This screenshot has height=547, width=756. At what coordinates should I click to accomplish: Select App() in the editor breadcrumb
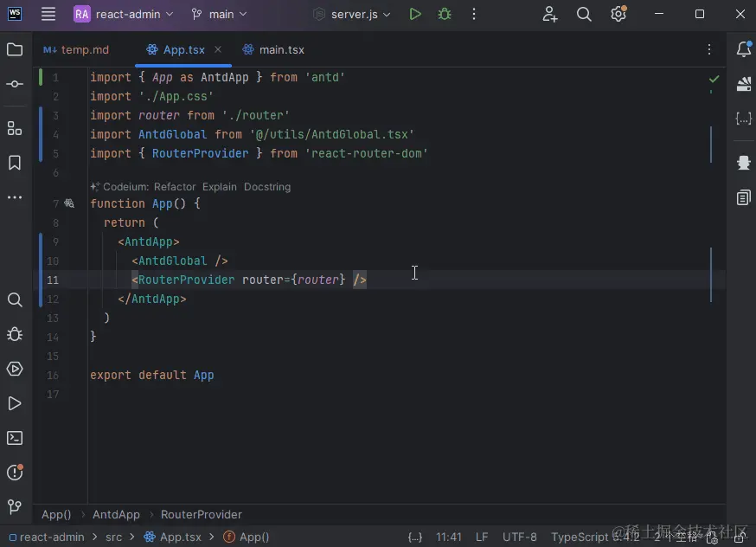pyautogui.click(x=56, y=514)
